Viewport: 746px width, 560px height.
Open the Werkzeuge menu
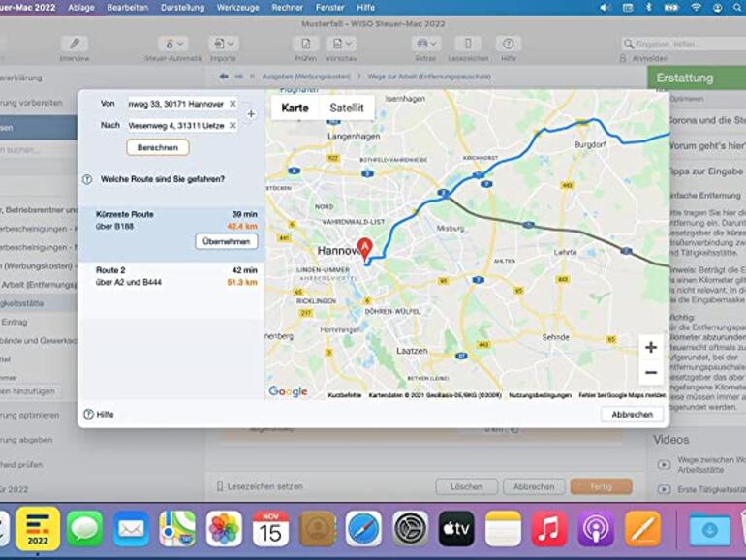pos(238,8)
